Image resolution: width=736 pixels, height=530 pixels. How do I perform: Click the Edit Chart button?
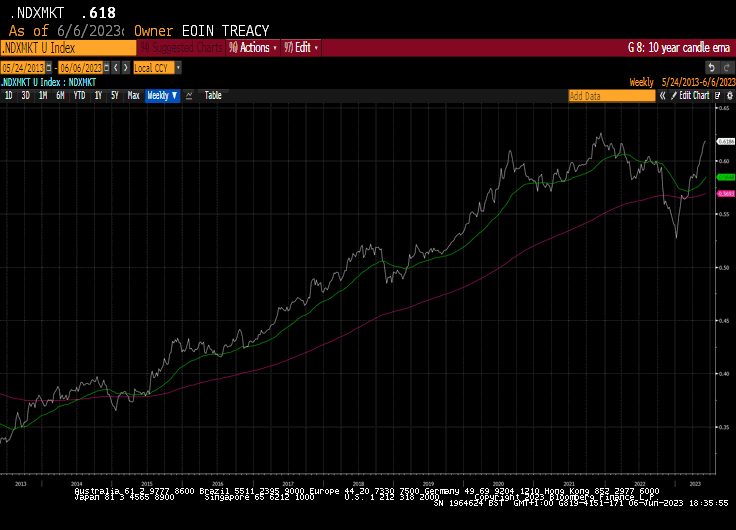[x=690, y=96]
